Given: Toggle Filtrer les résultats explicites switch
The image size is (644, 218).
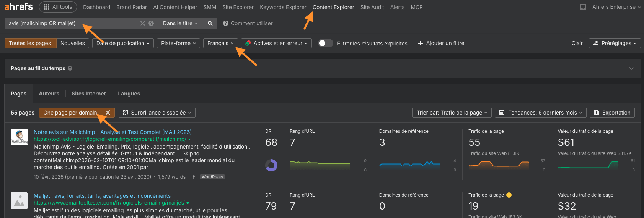Looking at the screenshot, I should point(325,43).
